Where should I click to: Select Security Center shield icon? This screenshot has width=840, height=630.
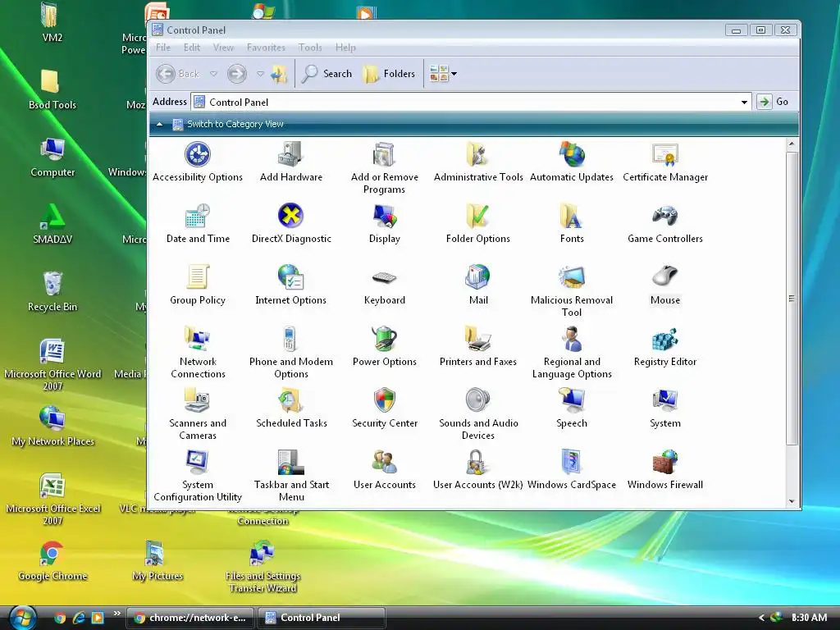pyautogui.click(x=384, y=400)
